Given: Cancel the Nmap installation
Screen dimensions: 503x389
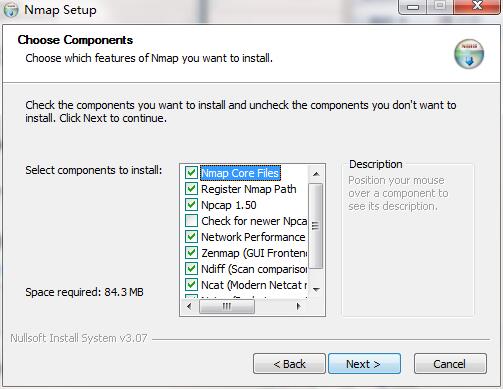Looking at the screenshot, I should (x=450, y=364).
